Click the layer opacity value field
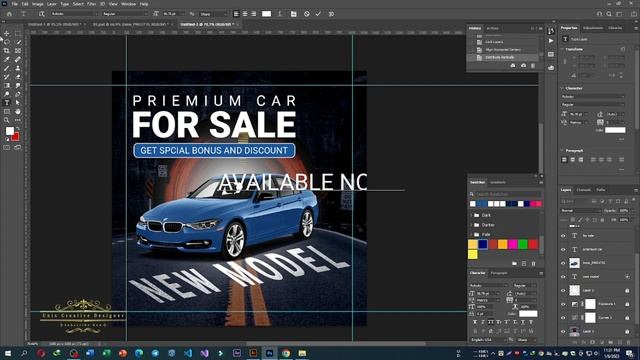Viewport: 640px width, 360px height. [x=623, y=211]
